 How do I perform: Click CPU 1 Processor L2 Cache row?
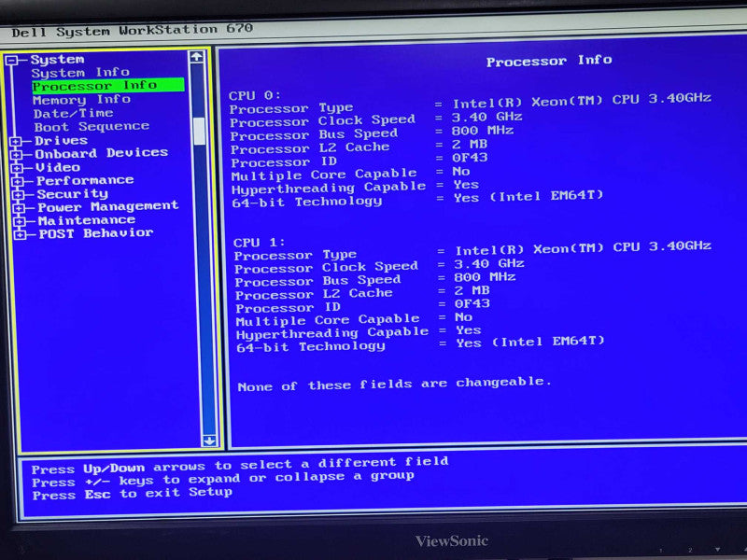[x=363, y=292]
